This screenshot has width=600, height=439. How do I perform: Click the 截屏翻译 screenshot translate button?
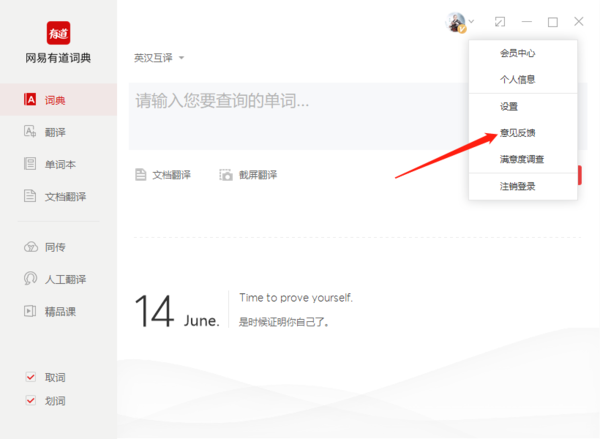pyautogui.click(x=248, y=175)
